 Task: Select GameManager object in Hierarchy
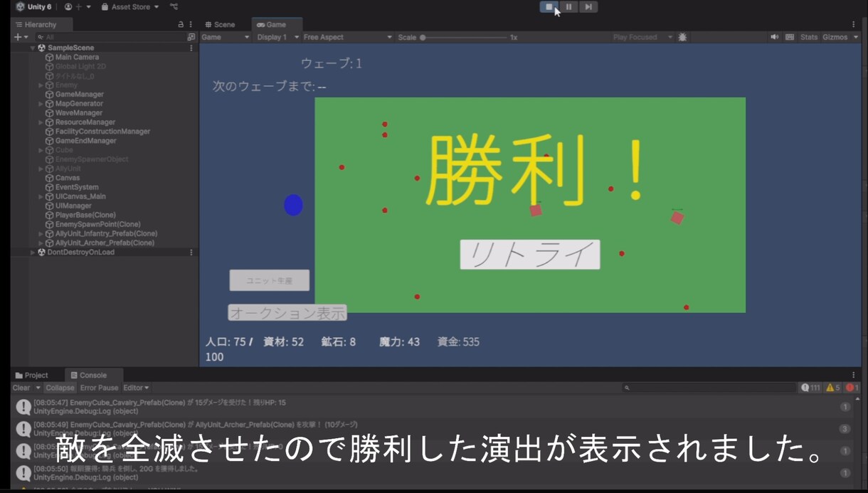79,94
